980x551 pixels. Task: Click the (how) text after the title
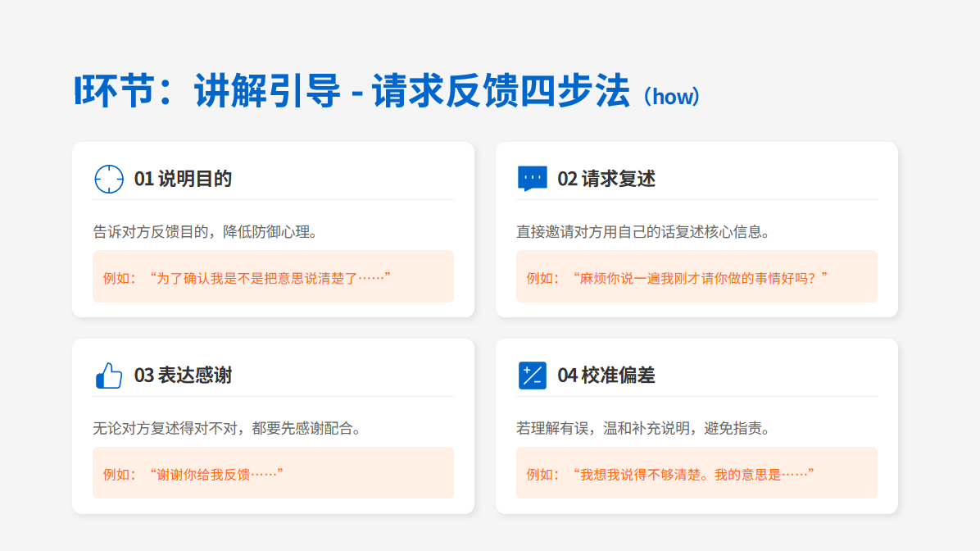[671, 96]
